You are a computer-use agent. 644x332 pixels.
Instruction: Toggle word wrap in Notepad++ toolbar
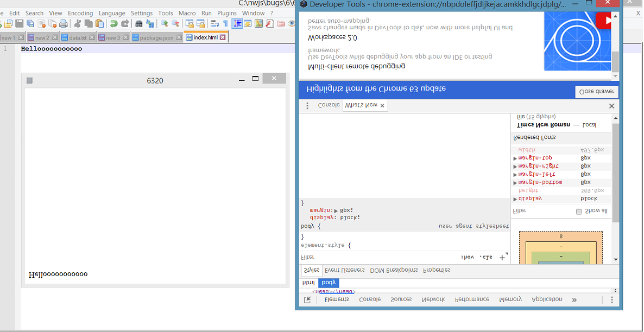pyautogui.click(x=214, y=24)
